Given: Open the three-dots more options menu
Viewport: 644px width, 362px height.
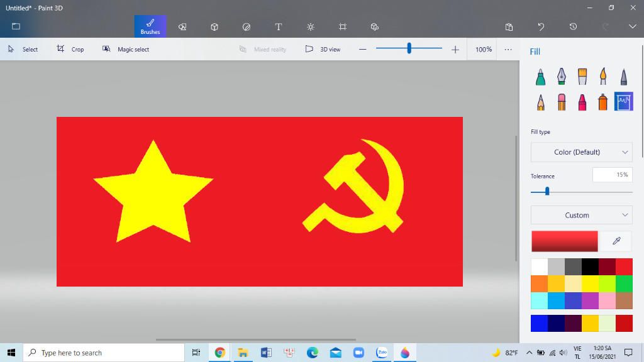Looking at the screenshot, I should click(x=508, y=49).
